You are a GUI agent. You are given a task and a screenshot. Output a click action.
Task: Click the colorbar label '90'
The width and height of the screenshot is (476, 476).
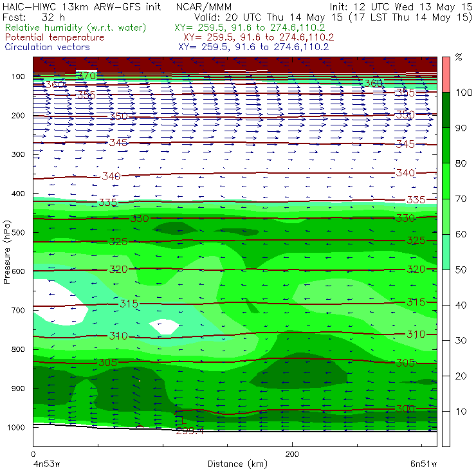point(461,128)
